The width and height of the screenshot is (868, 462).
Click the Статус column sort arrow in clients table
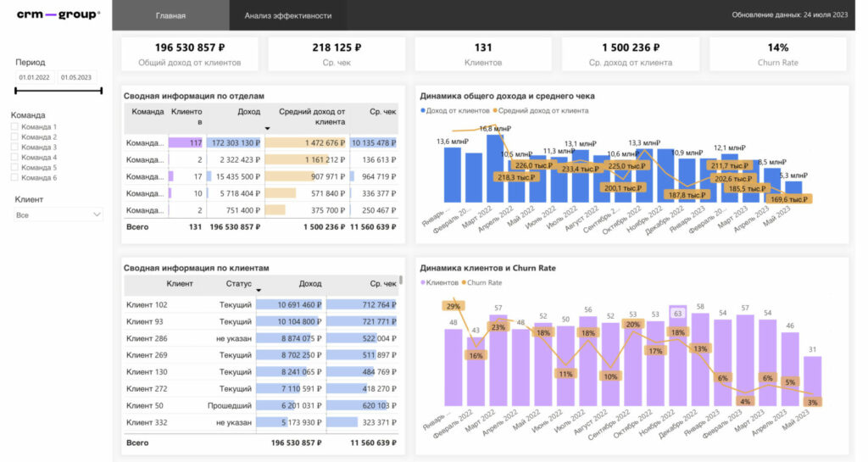point(259,290)
